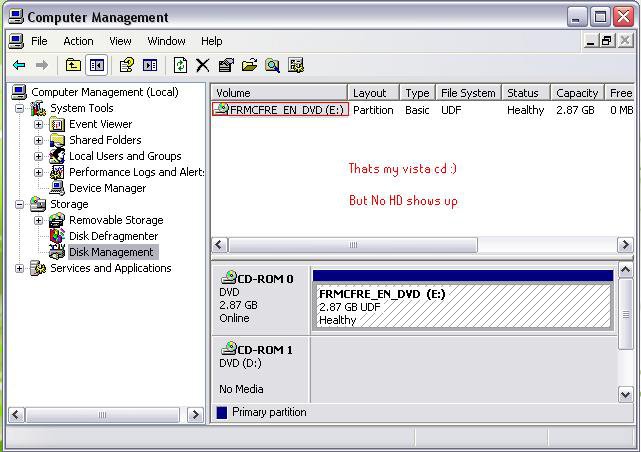Image resolution: width=641 pixels, height=452 pixels.
Task: Click the Healthy status cell
Action: coord(525,110)
